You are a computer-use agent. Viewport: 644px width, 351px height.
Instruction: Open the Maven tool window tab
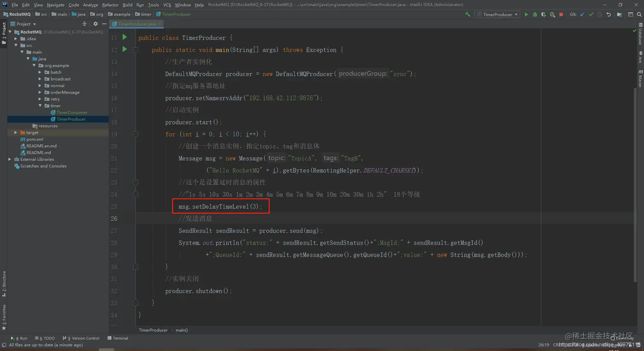640,79
